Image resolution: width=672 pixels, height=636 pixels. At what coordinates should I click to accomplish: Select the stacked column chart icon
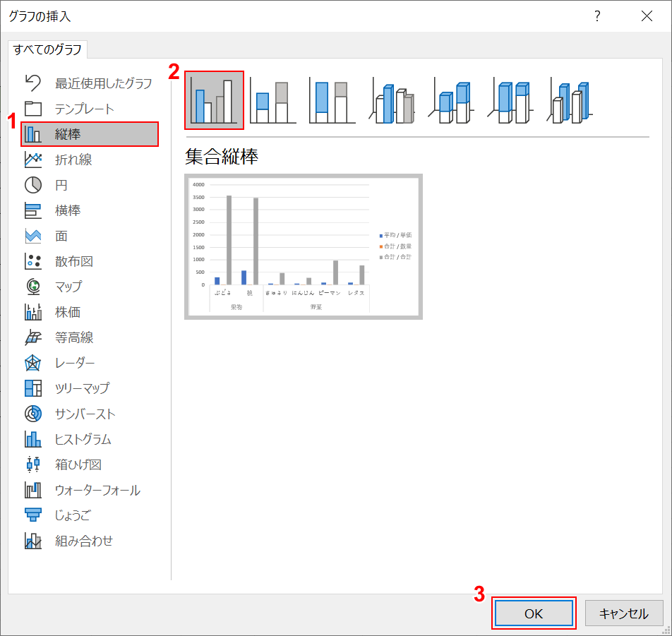point(273,101)
